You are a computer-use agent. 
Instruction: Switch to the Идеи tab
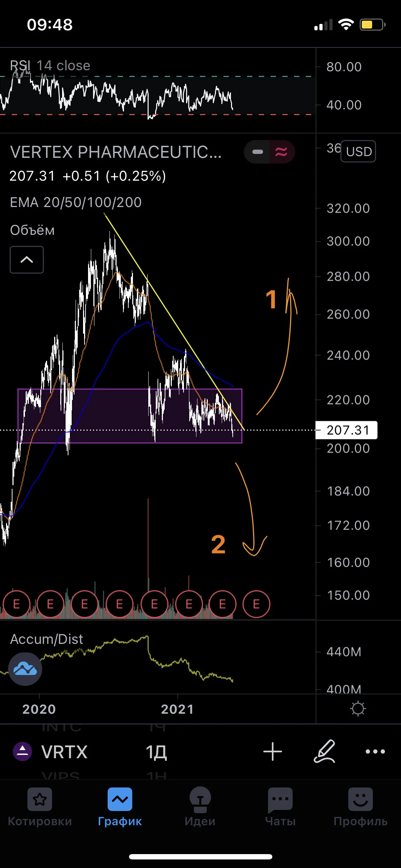(x=200, y=807)
